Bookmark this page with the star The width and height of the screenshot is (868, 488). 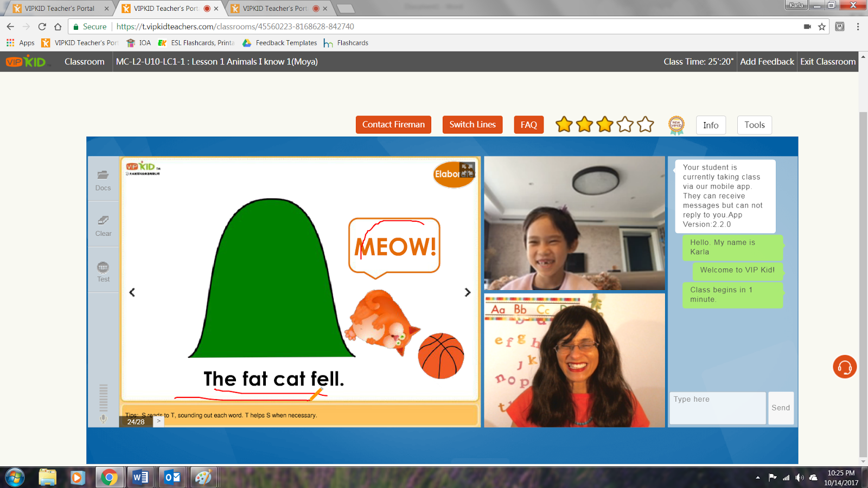pyautogui.click(x=822, y=27)
